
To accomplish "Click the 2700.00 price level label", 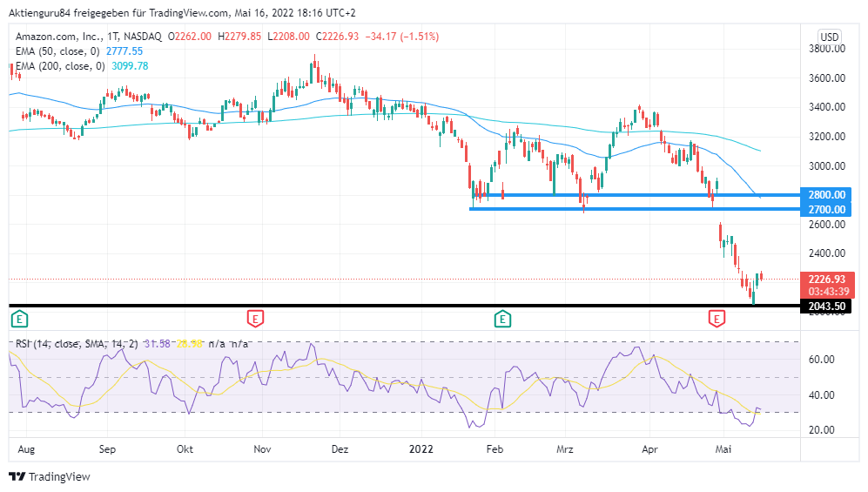I will click(x=826, y=209).
